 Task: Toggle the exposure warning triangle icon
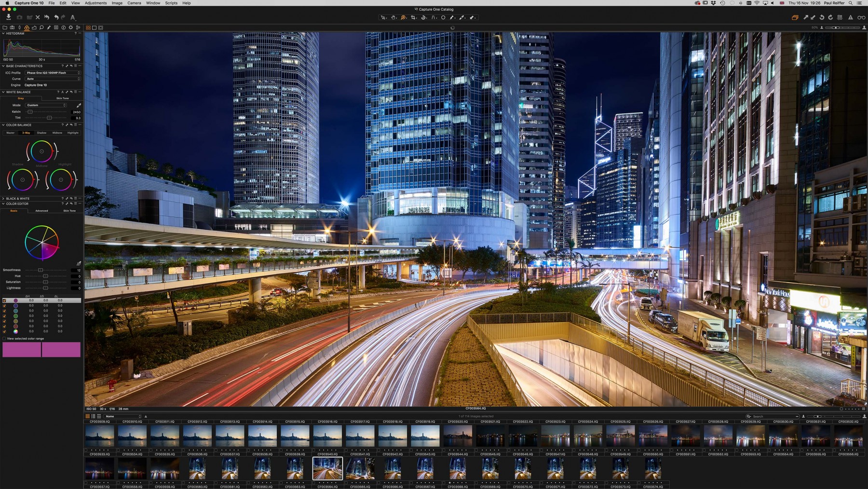coord(852,17)
